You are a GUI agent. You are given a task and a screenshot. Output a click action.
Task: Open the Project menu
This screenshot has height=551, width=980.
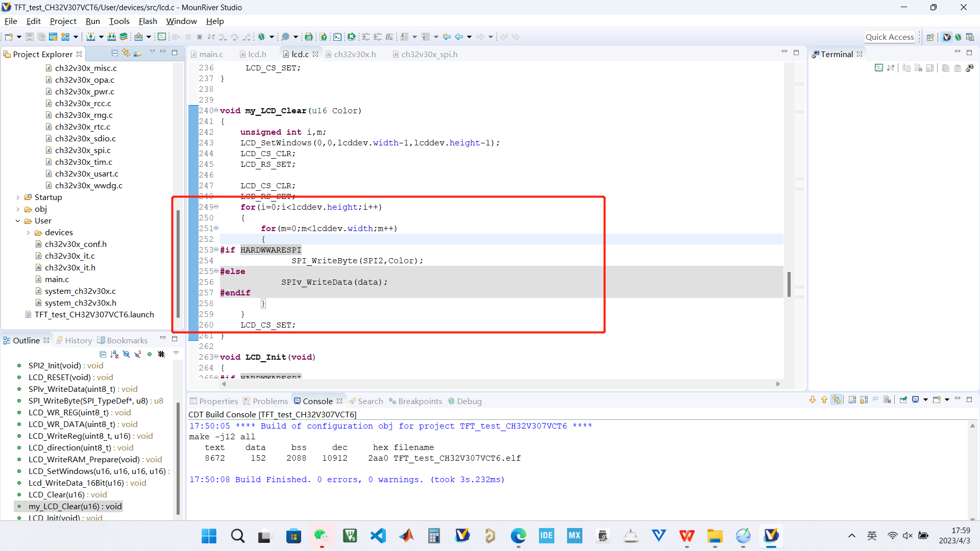(x=63, y=21)
